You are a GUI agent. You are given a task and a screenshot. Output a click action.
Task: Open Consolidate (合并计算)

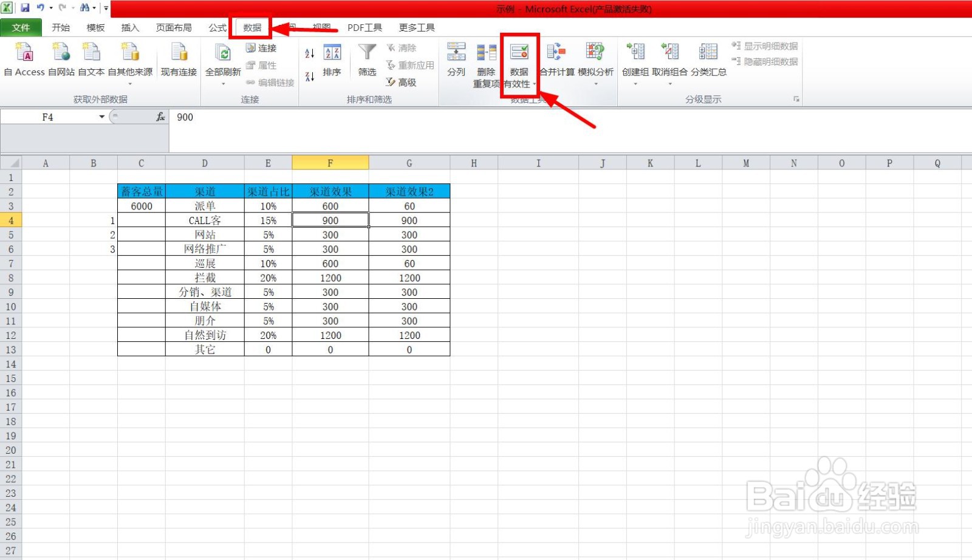tap(557, 60)
